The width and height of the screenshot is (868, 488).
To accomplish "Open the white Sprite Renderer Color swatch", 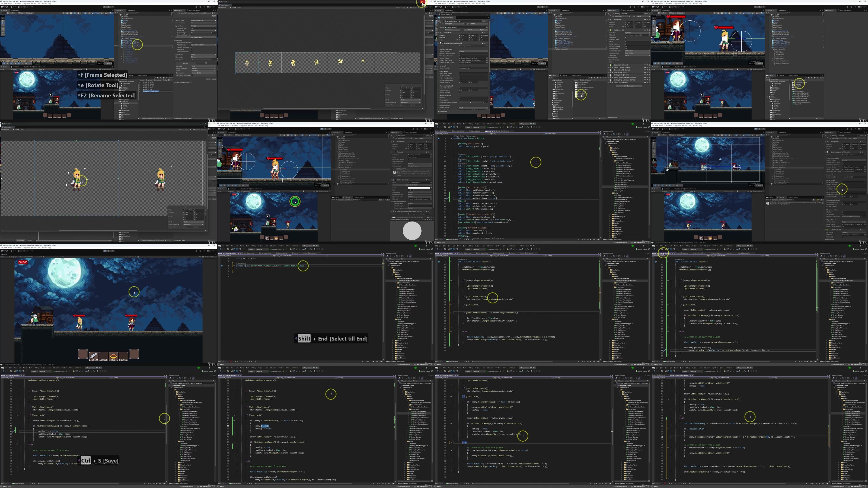I will [419, 188].
